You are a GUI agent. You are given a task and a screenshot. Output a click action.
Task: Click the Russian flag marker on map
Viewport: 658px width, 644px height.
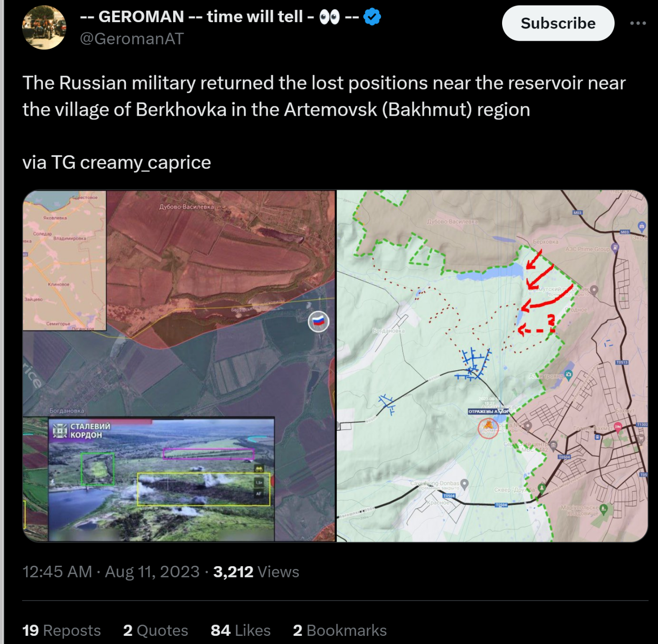319,322
